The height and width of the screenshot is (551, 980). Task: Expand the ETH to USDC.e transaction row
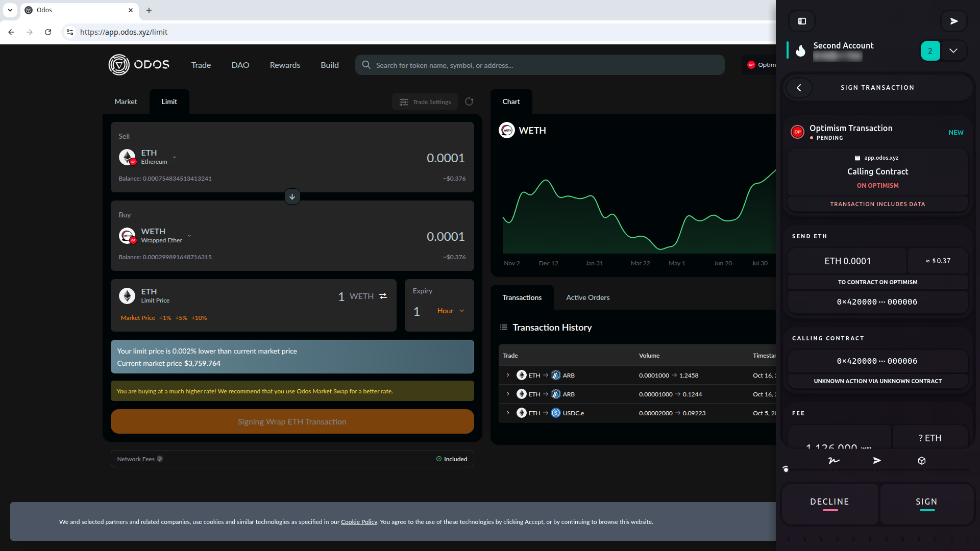(508, 413)
